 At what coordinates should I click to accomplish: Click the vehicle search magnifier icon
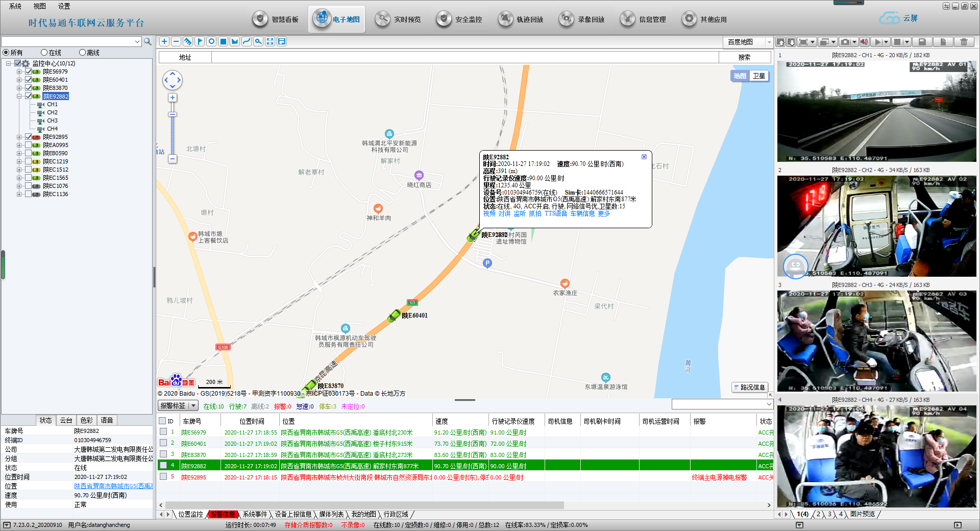[x=148, y=42]
